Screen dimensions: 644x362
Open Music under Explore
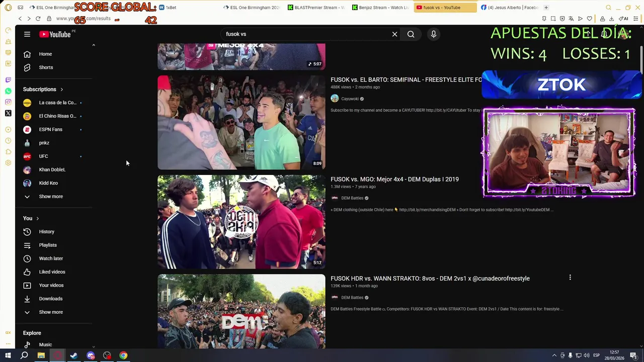(x=45, y=344)
